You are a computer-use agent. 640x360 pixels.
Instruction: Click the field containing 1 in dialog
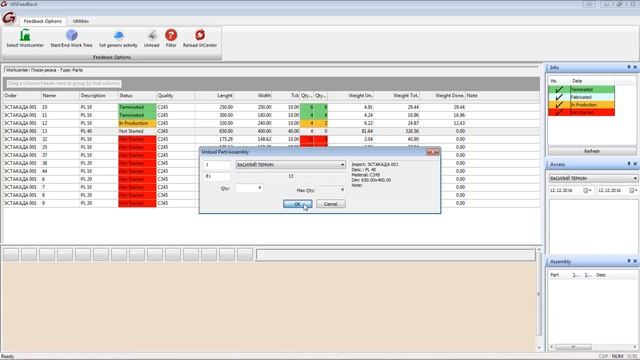(217, 165)
